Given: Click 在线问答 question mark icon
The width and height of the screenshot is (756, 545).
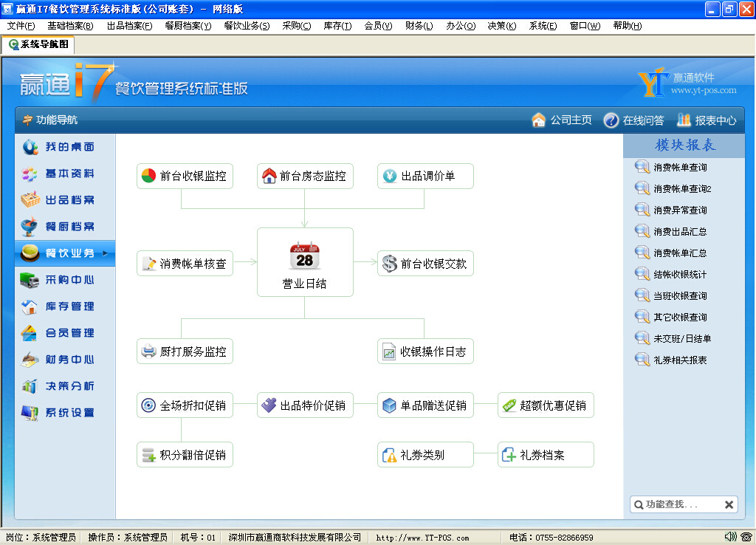Looking at the screenshot, I should point(611,120).
